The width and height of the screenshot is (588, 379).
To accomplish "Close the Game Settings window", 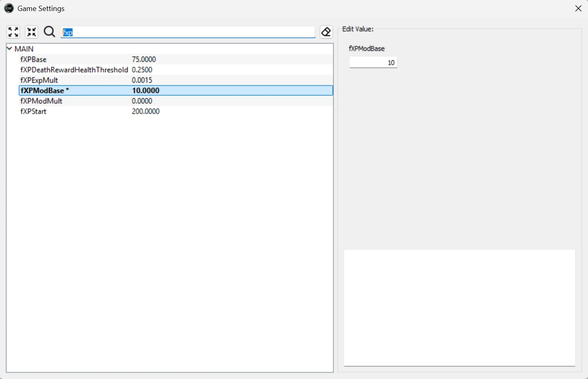I will [x=578, y=9].
